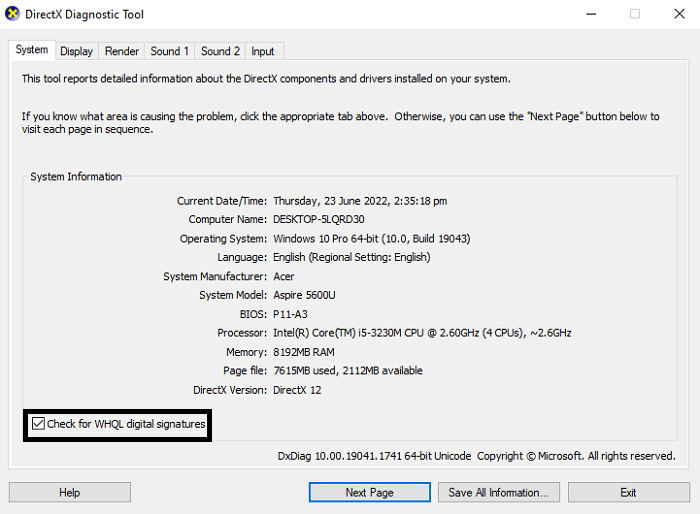Click the System Manufacturer label
Viewport: 700px width, 514px height.
point(215,276)
